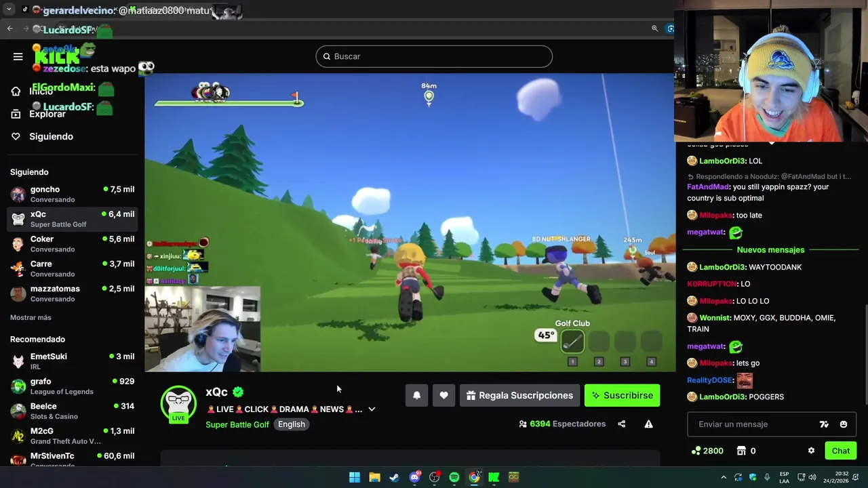868x488 pixels.
Task: Click the 2800 channel points balance
Action: click(x=707, y=451)
